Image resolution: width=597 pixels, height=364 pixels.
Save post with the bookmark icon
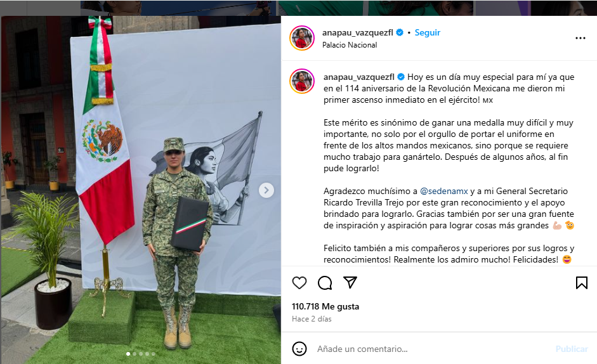tap(581, 283)
